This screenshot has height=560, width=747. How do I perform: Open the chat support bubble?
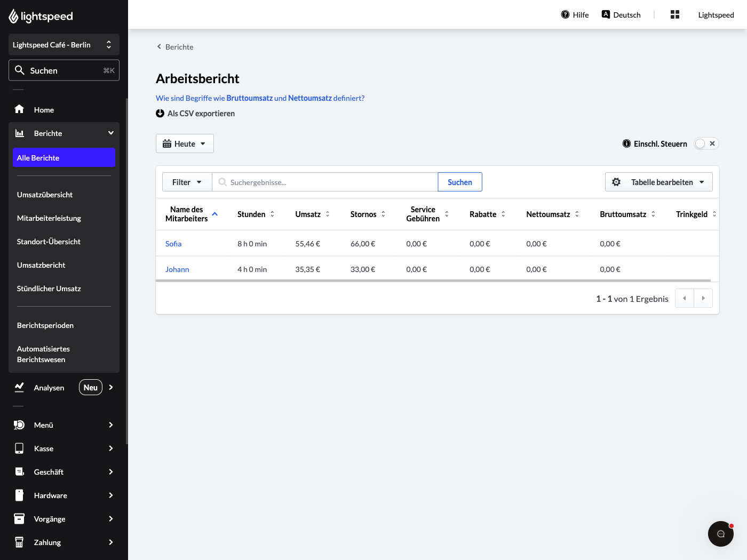point(721,534)
